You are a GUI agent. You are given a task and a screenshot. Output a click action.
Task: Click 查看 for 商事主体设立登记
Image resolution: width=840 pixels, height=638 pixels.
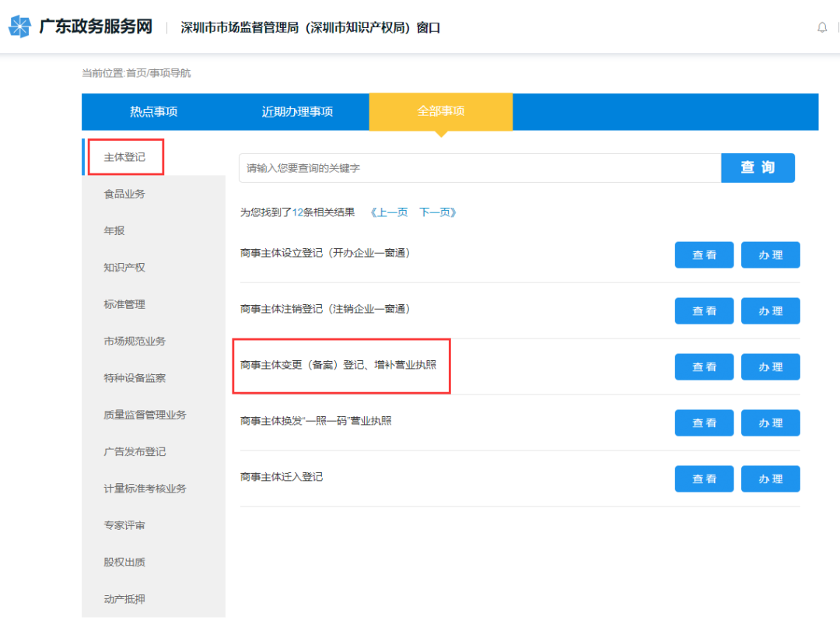704,255
